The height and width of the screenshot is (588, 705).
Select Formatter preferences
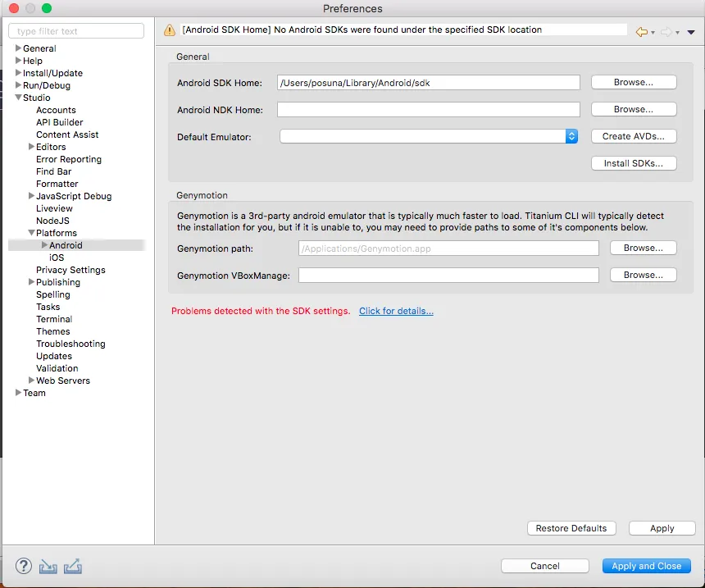click(57, 184)
